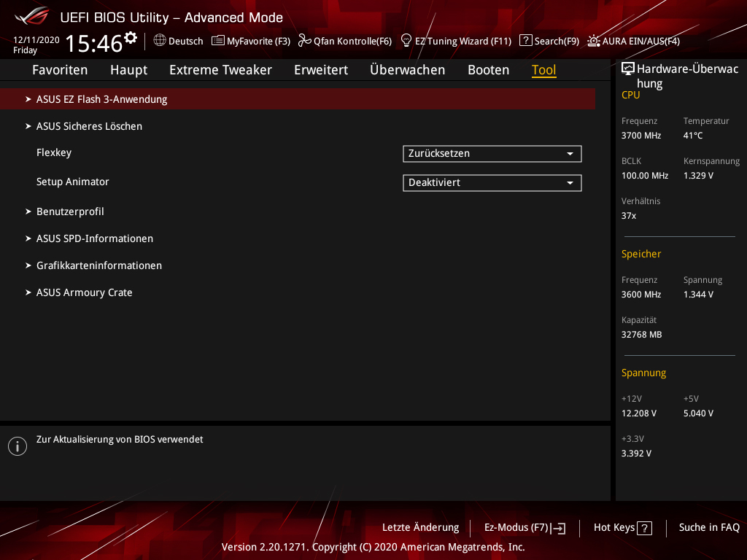747x560 pixels.
Task: Open the Extreme Tweaker tab
Action: pos(220,69)
